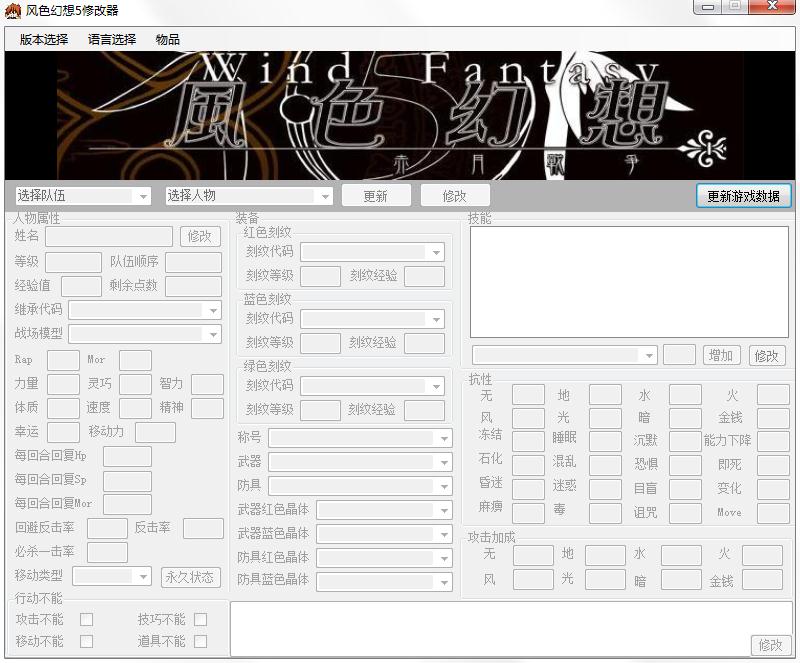800x663 pixels.
Task: Click the 永久状态 button
Action: 190,577
